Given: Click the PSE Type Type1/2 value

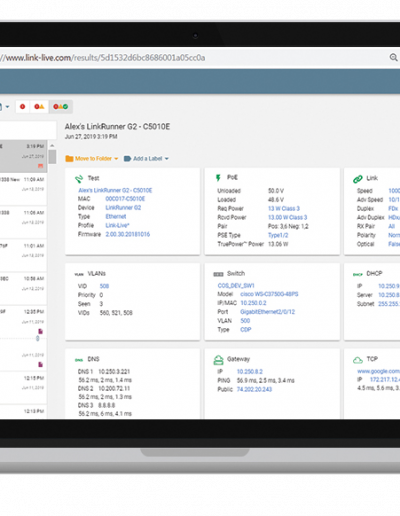Looking at the screenshot, I should (278, 235).
